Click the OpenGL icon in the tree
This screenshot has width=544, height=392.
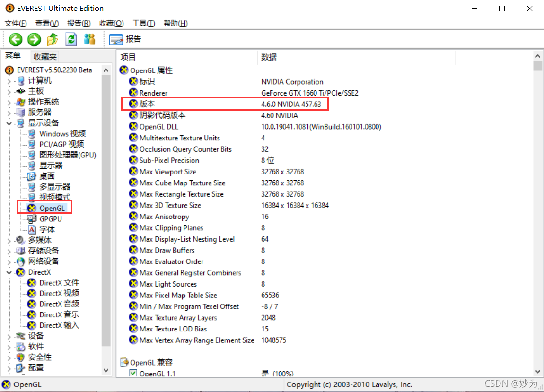click(x=32, y=208)
